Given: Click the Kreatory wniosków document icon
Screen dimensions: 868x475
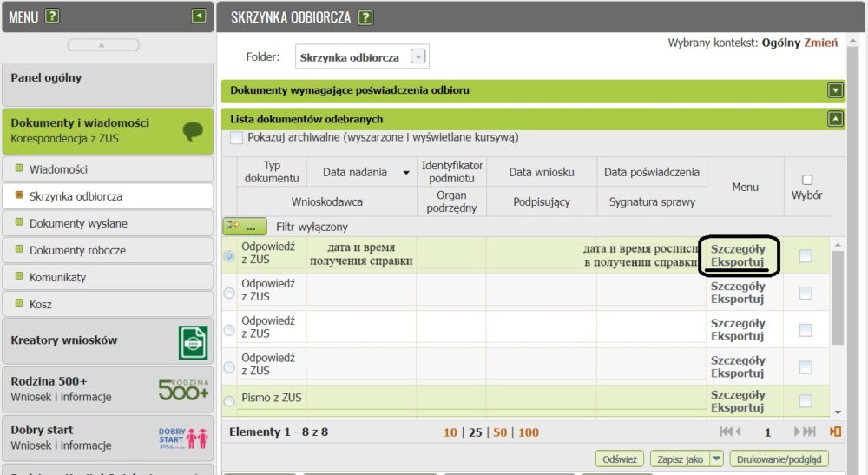Looking at the screenshot, I should pyautogui.click(x=193, y=341).
